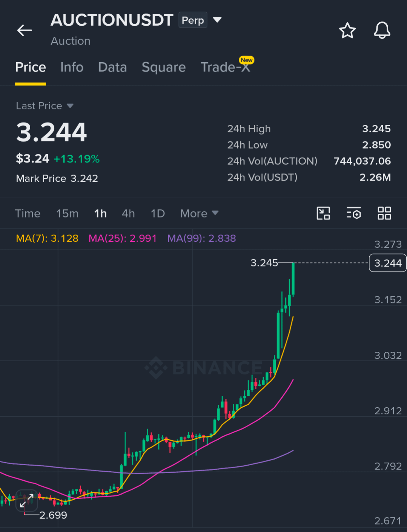Expand the AUCTIONUSDT pair selector arrow

click(x=217, y=20)
